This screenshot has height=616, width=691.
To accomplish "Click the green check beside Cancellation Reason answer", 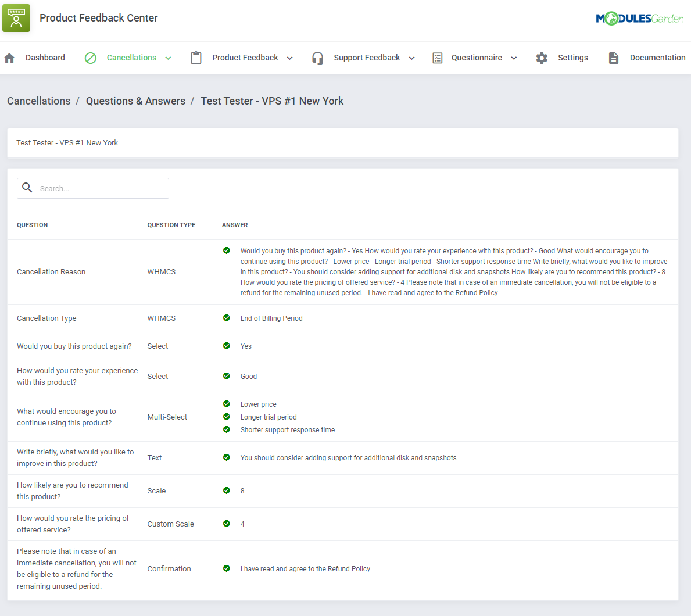I will point(227,250).
